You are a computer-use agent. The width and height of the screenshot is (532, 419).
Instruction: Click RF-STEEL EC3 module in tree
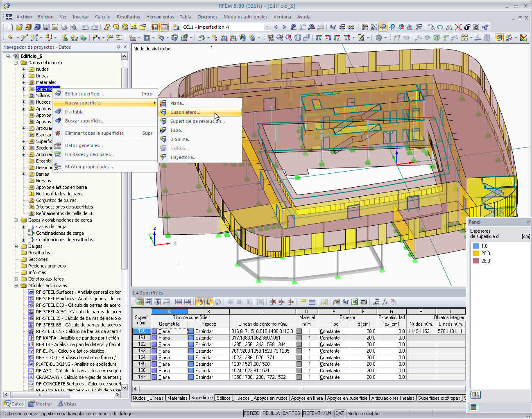point(78,305)
